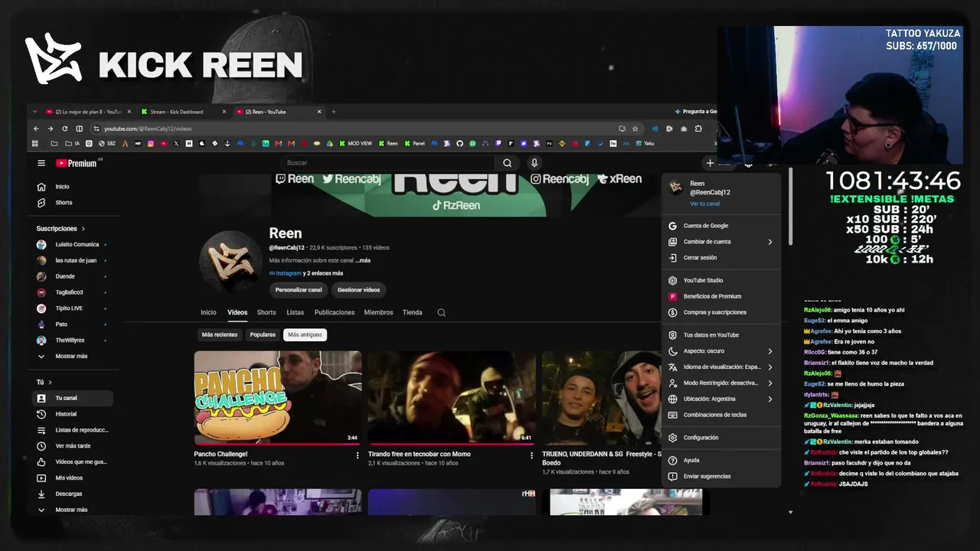This screenshot has width=980, height=551.
Task: Open options for Tirando free en tecnobar video
Action: (531, 455)
